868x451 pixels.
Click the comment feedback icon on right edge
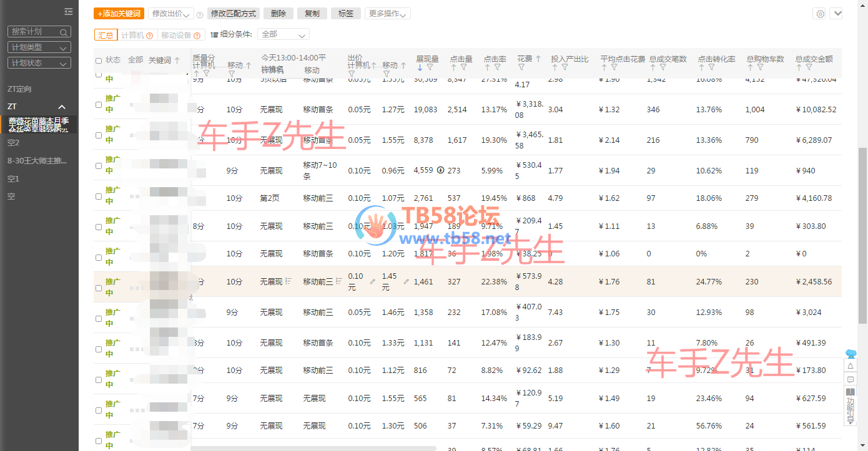[850, 379]
